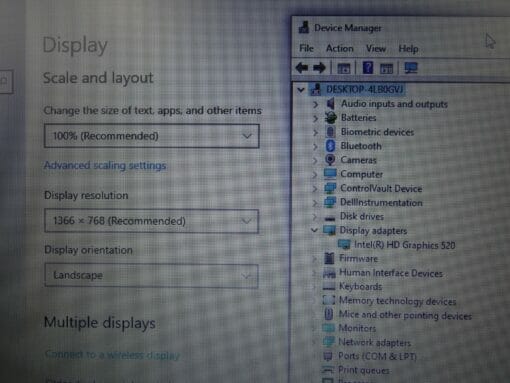Select Mice and other pointing devices label
510x383 pixels.
coord(405,315)
